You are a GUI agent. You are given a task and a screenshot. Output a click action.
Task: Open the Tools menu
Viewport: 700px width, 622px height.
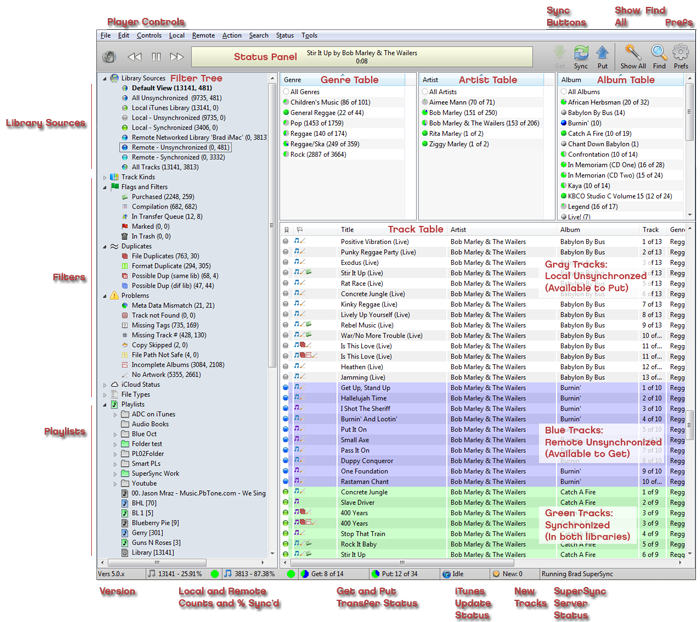point(310,35)
